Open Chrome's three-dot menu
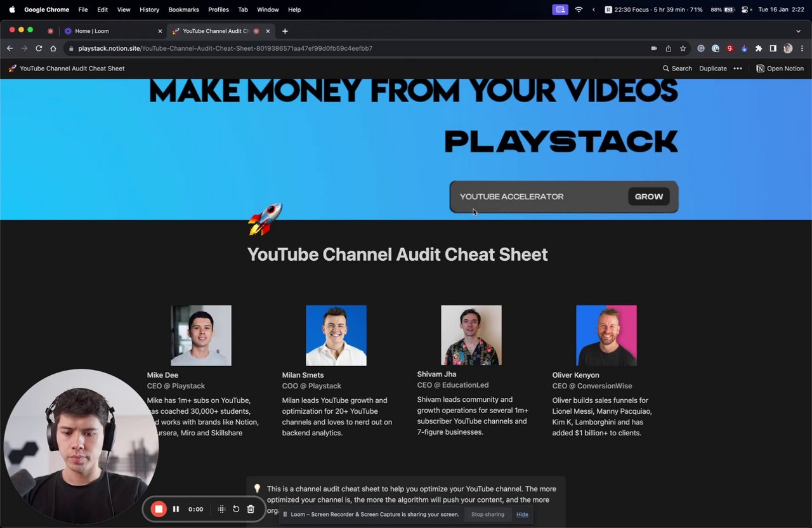The height and width of the screenshot is (528, 812). click(802, 48)
